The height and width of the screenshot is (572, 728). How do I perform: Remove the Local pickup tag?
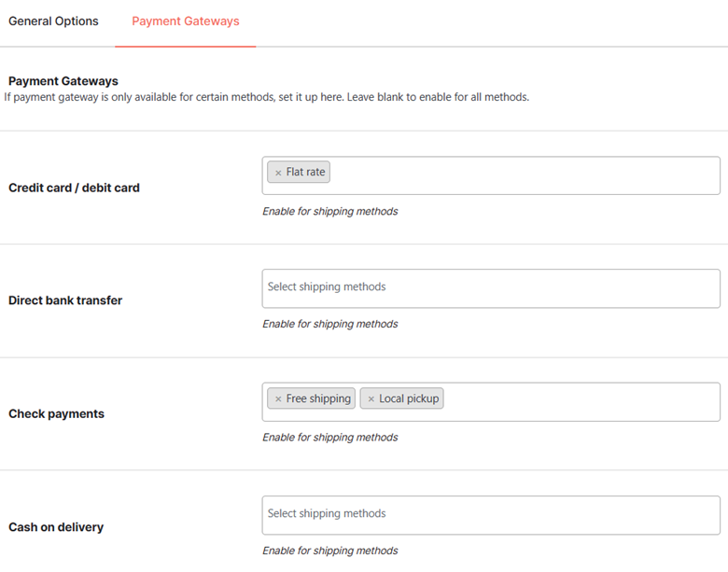tap(371, 398)
